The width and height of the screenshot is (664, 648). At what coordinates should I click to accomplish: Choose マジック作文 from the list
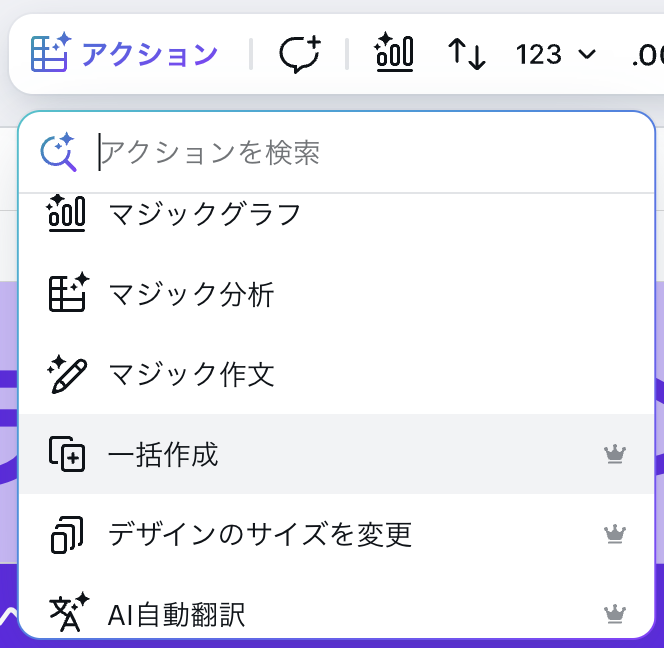coord(336,374)
